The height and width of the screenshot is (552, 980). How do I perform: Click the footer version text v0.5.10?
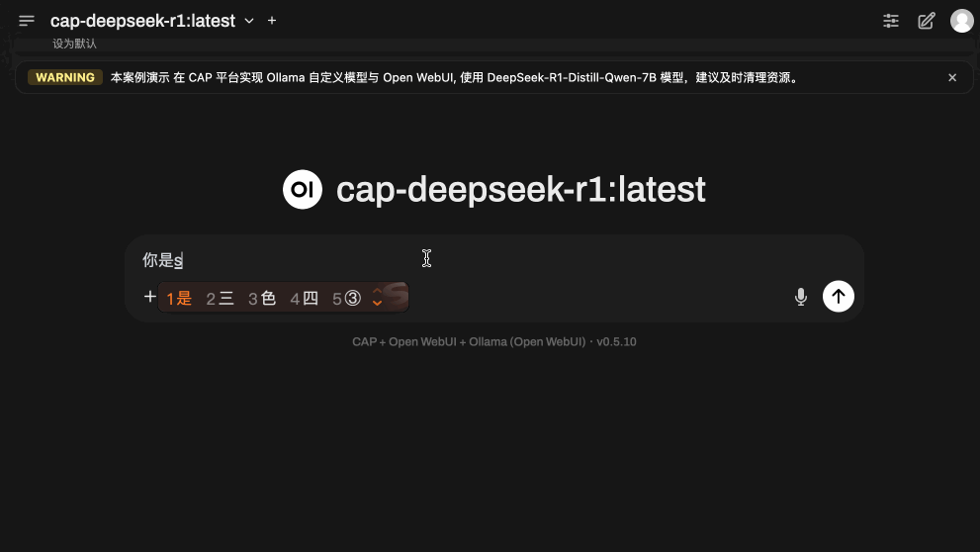(x=616, y=342)
